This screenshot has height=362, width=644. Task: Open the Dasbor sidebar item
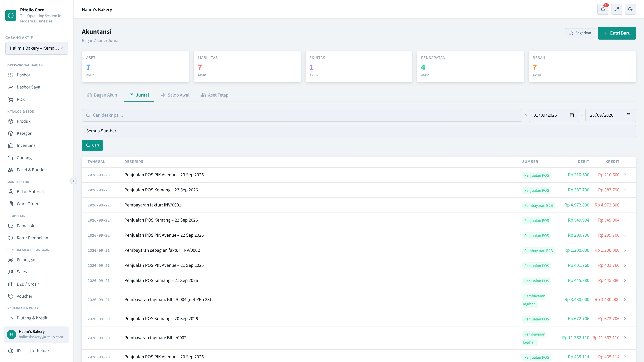coord(37,75)
